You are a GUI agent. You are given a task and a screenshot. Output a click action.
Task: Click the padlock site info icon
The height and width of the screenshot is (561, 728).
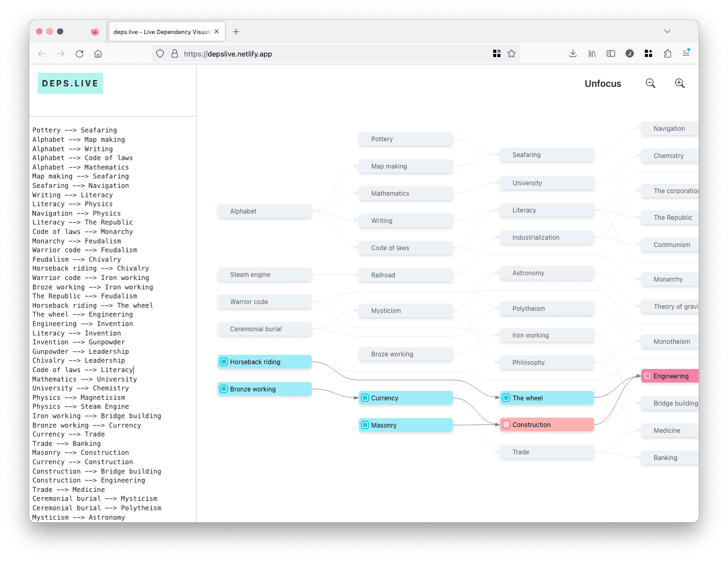pos(175,53)
